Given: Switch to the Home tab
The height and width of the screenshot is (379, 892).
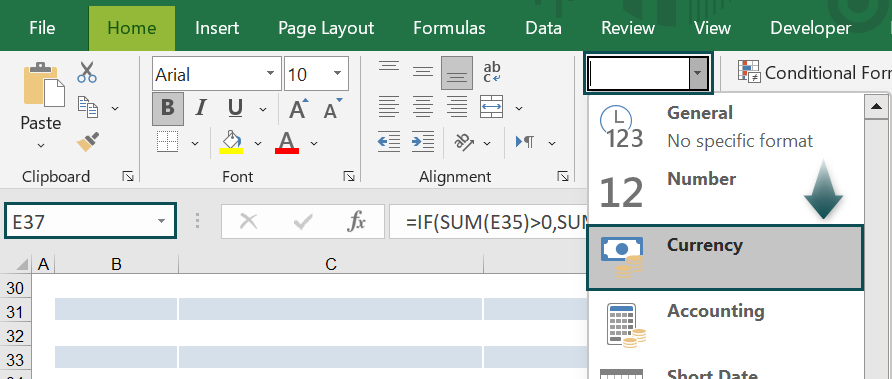Looking at the screenshot, I should (x=131, y=28).
